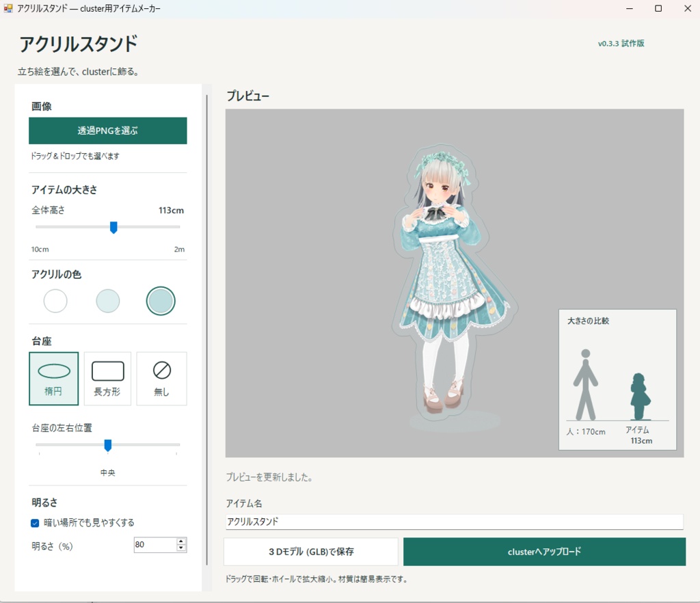Click the left panel vertical scrollbar

(206, 330)
